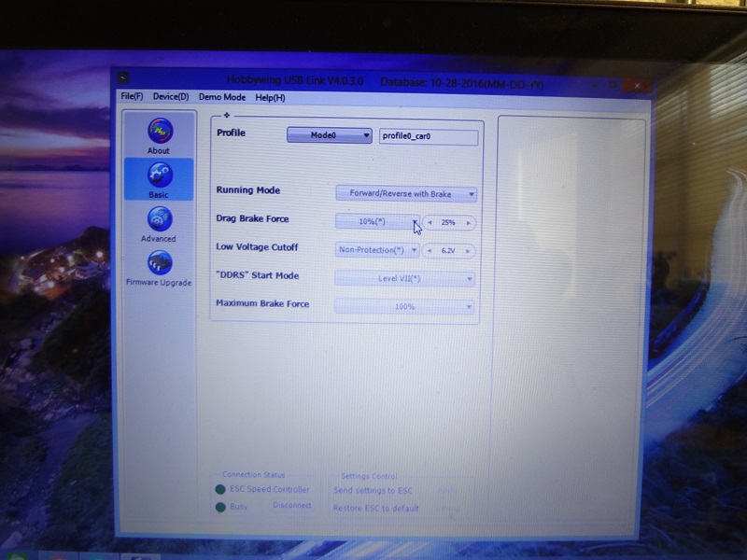The height and width of the screenshot is (560, 747).
Task: Click the Database date text in title bar
Action: [x=461, y=83]
